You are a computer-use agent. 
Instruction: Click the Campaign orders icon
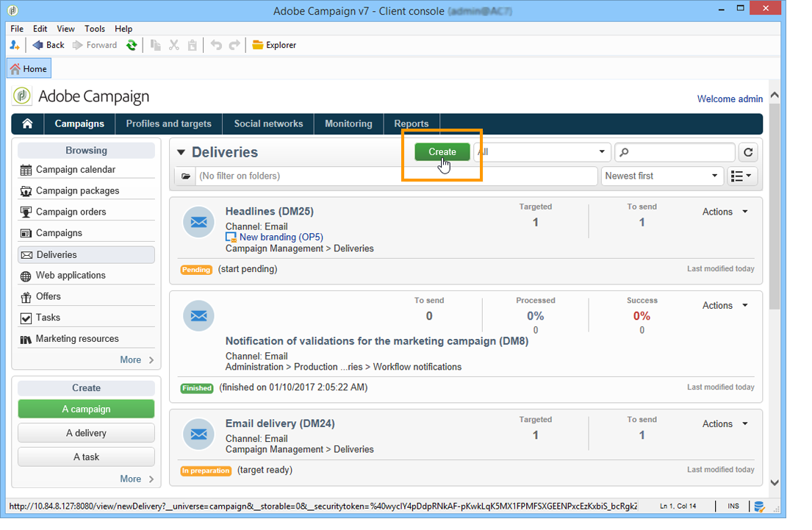26,212
